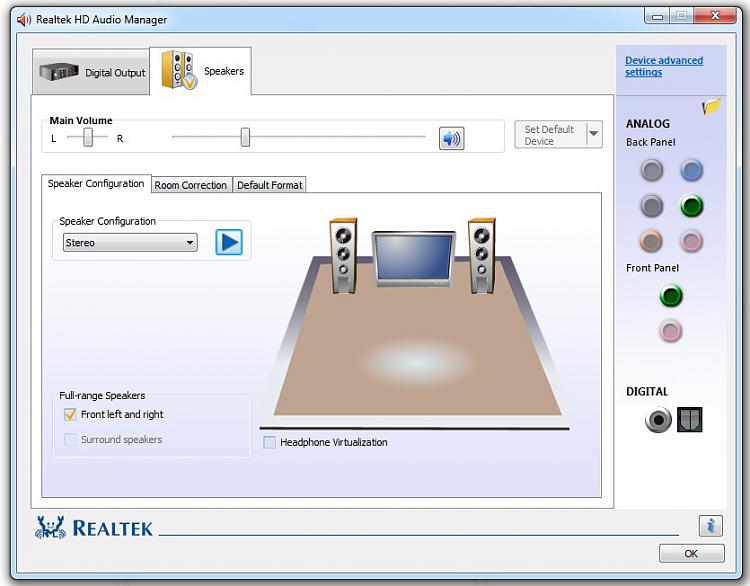This screenshot has width=750, height=586.
Task: Mute the main volume speaker button
Action: coord(451,138)
